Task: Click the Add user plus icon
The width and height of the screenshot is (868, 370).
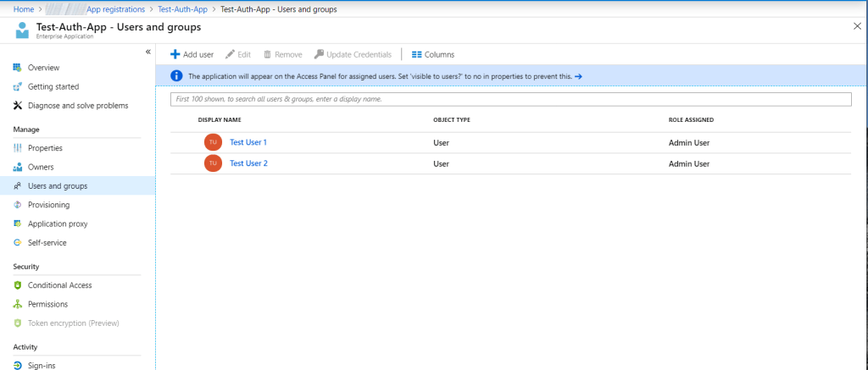Action: (175, 54)
